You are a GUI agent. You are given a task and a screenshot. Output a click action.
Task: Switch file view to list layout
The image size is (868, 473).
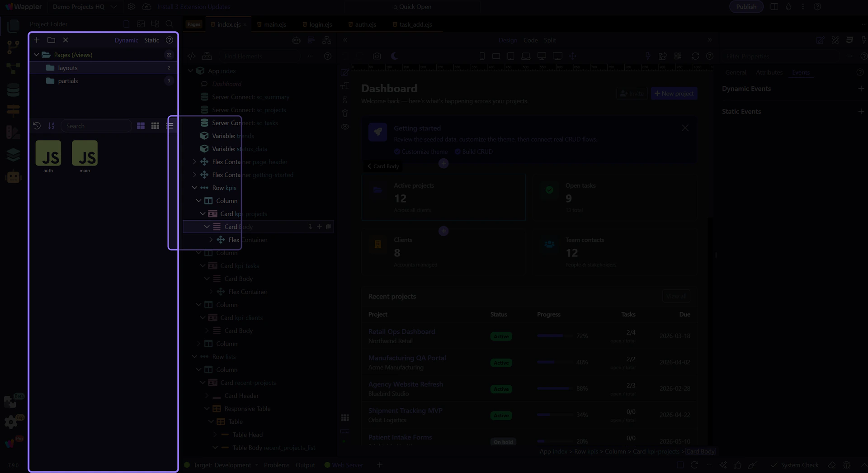point(170,126)
